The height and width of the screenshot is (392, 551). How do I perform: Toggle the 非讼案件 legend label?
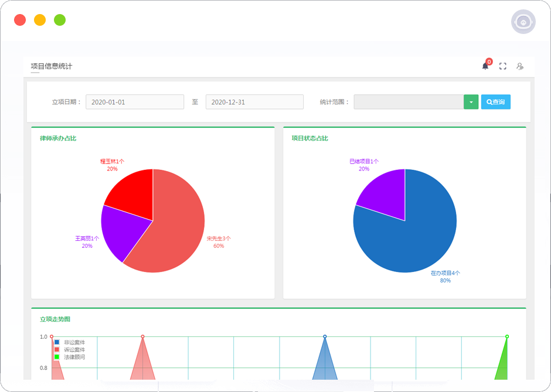[74, 342]
